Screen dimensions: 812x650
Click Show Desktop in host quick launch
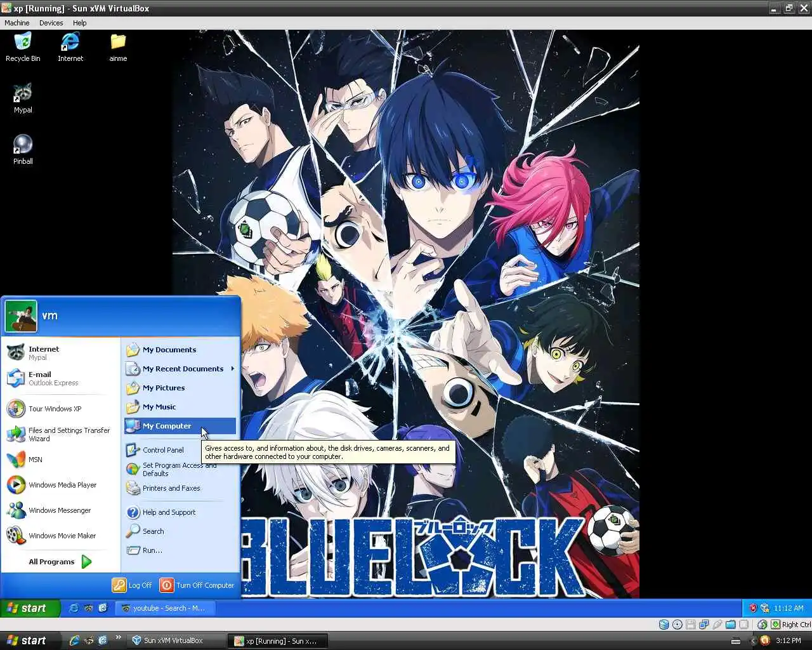click(x=103, y=640)
